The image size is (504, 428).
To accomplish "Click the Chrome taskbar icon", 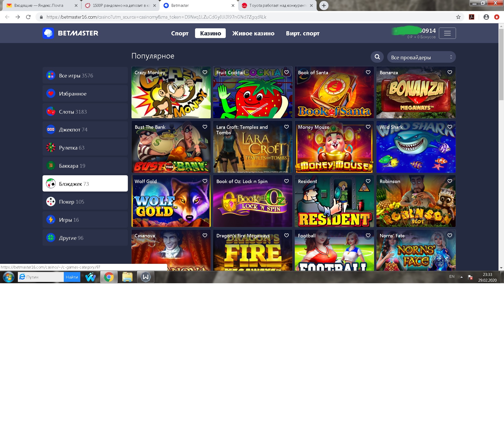I will 109,277.
